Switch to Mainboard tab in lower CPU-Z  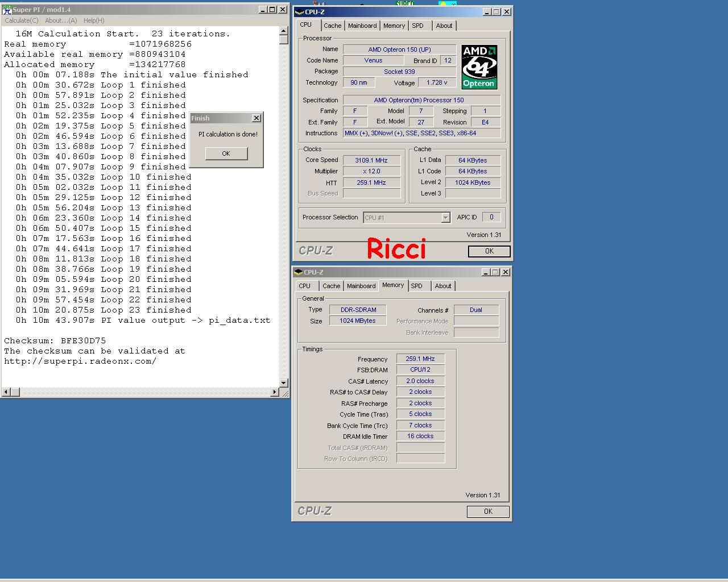coord(361,286)
